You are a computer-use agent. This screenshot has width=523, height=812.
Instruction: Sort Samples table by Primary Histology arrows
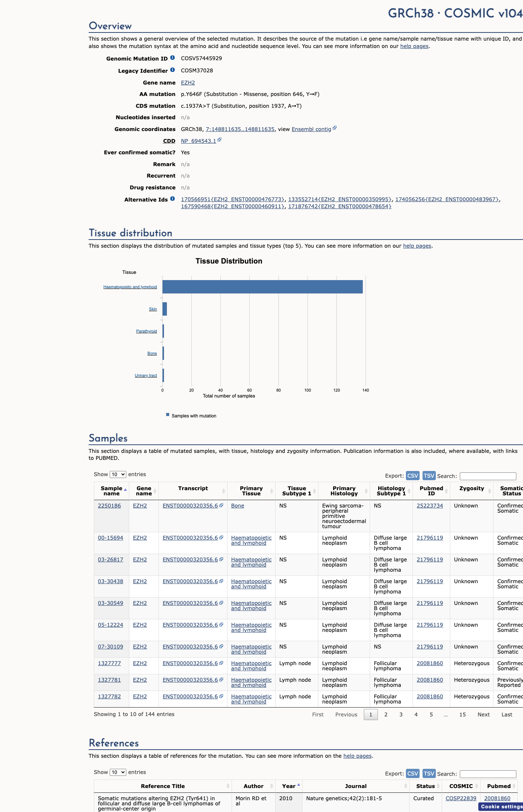(366, 491)
